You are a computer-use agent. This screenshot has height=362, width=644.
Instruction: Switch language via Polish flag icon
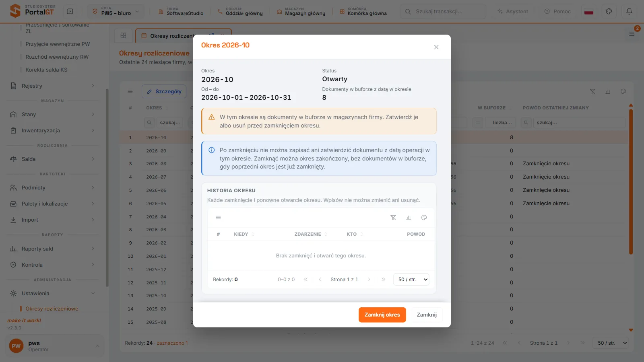pyautogui.click(x=589, y=11)
